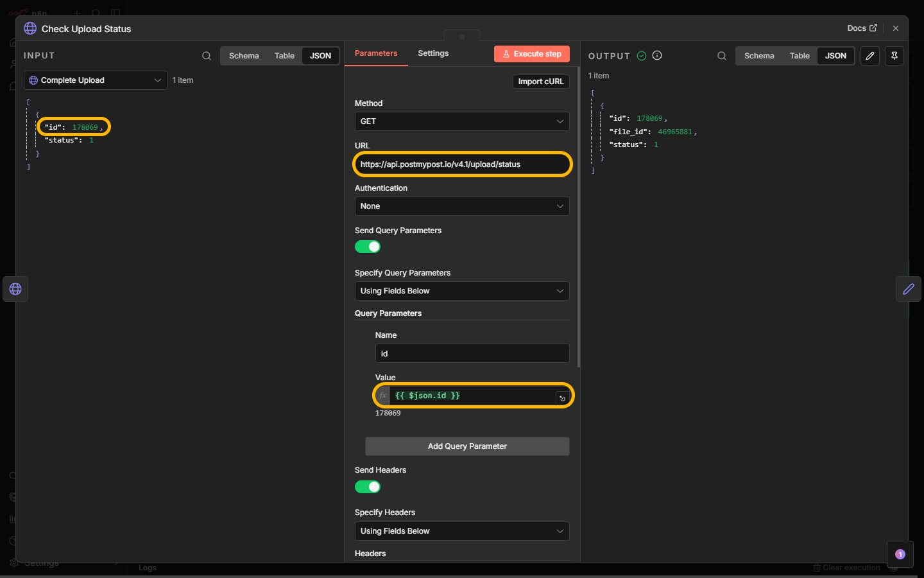Click the output info circle icon
This screenshot has width=924, height=578.
pyautogui.click(x=657, y=55)
